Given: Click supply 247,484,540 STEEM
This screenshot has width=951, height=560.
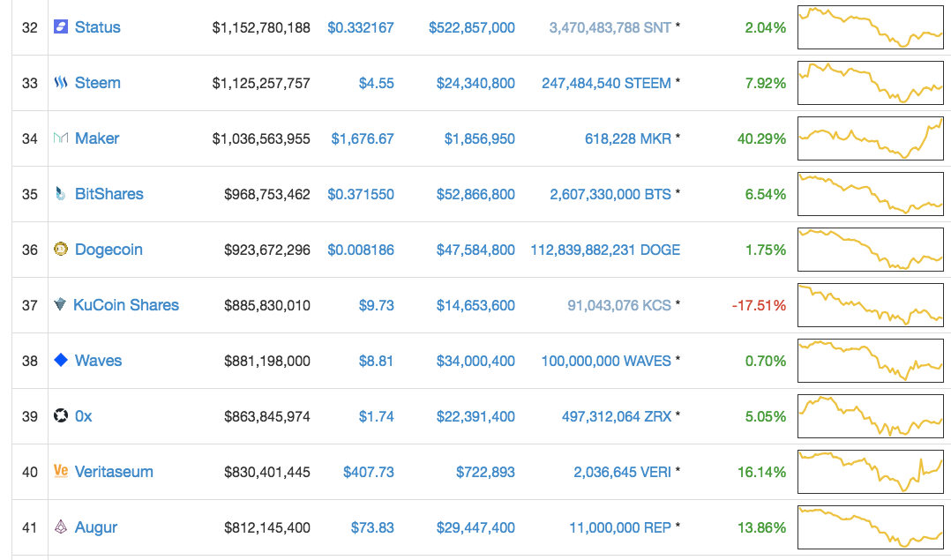Looking at the screenshot, I should click(607, 83).
